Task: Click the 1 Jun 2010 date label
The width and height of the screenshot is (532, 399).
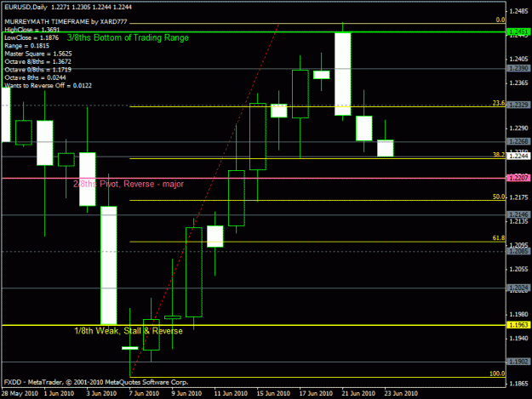Action: click(59, 393)
